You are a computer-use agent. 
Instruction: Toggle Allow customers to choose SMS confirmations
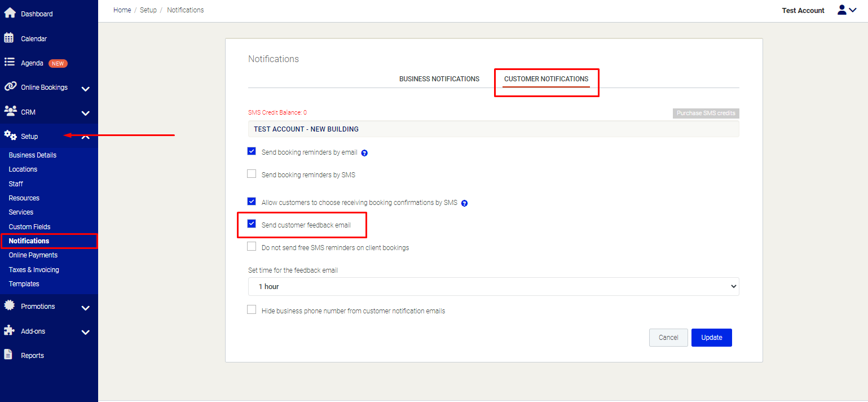(252, 202)
